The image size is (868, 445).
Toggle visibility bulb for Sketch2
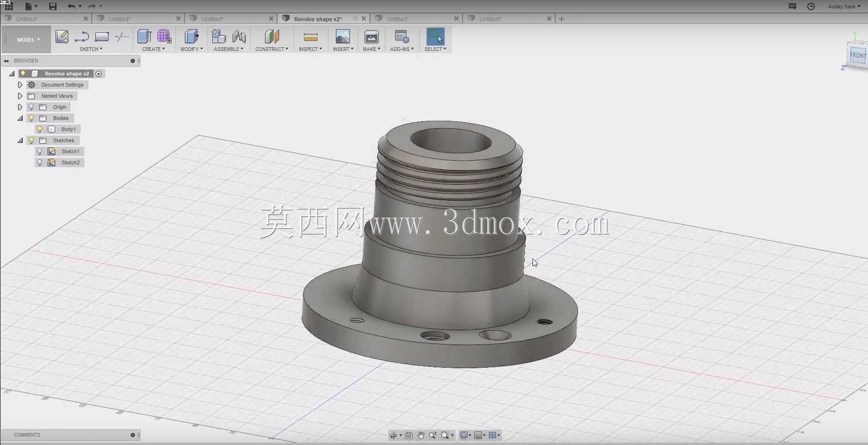(40, 163)
